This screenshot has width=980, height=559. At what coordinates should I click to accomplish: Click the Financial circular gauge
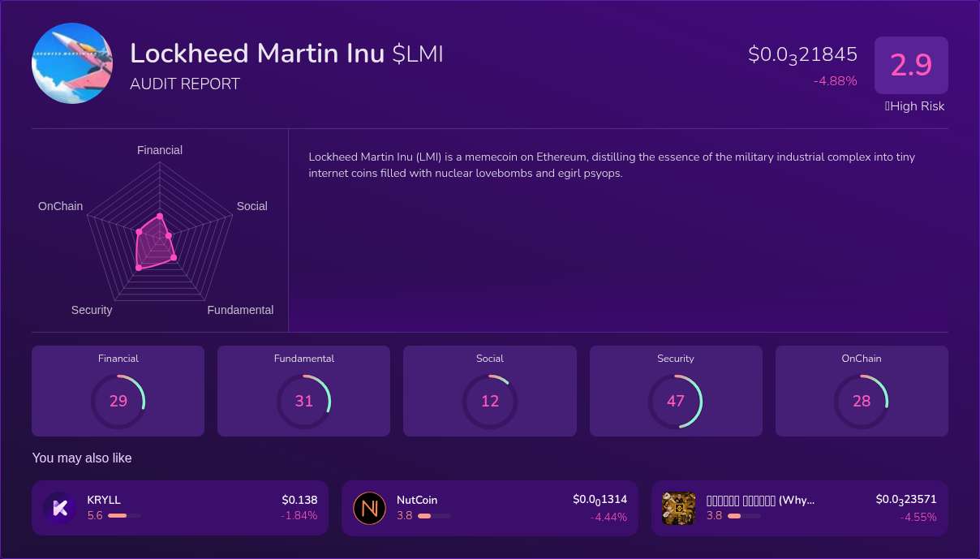coord(118,401)
